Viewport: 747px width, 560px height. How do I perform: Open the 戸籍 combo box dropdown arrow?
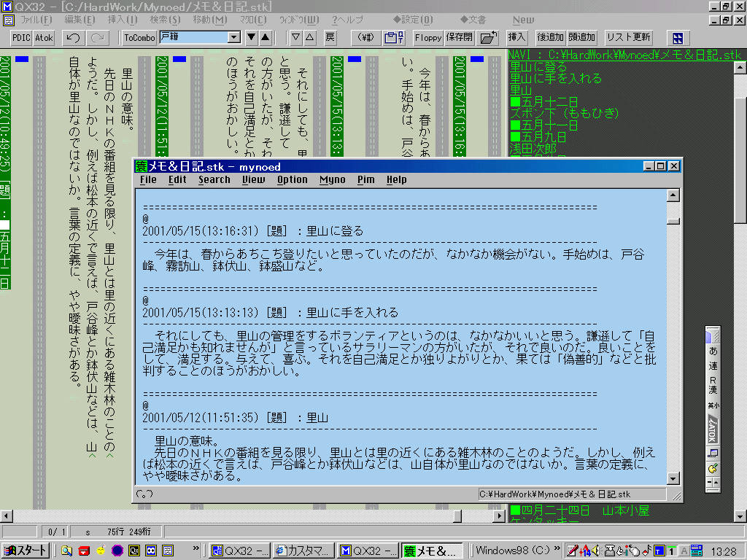pyautogui.click(x=234, y=37)
